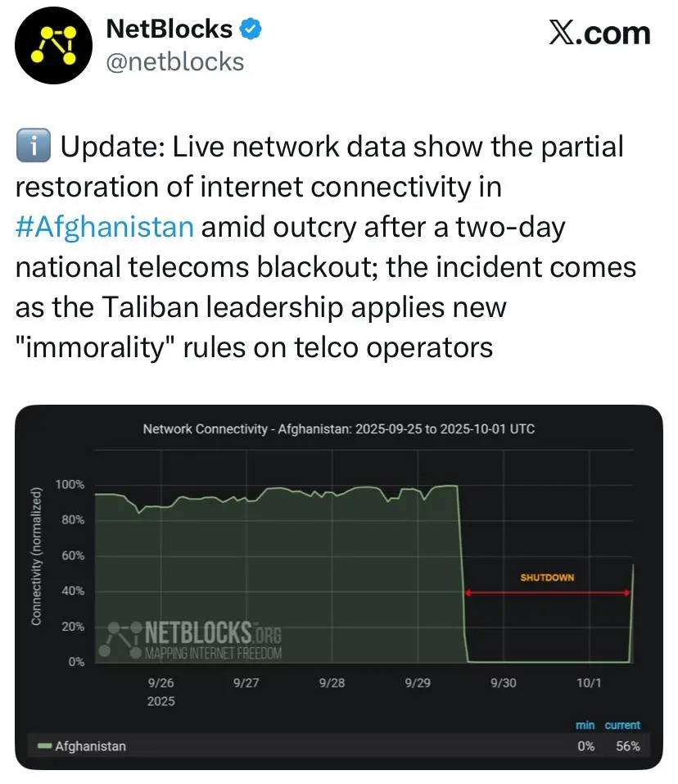Toggle the Afghanistan series legend label
Screen dimensions: 678x784
90,745
